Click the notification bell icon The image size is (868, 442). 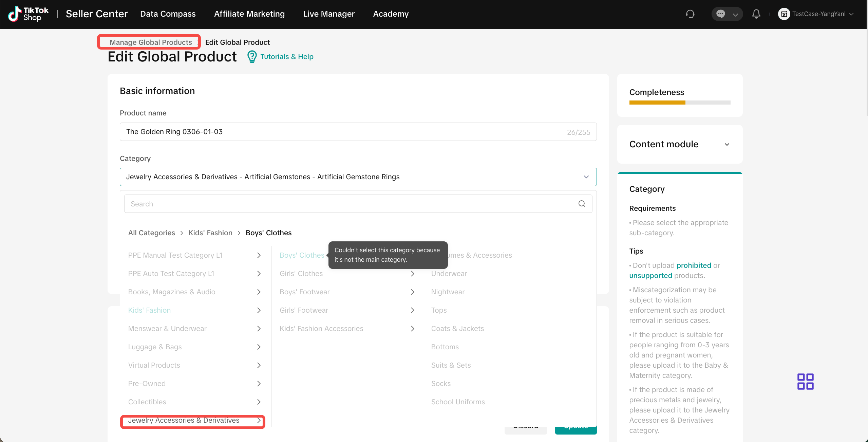point(756,14)
